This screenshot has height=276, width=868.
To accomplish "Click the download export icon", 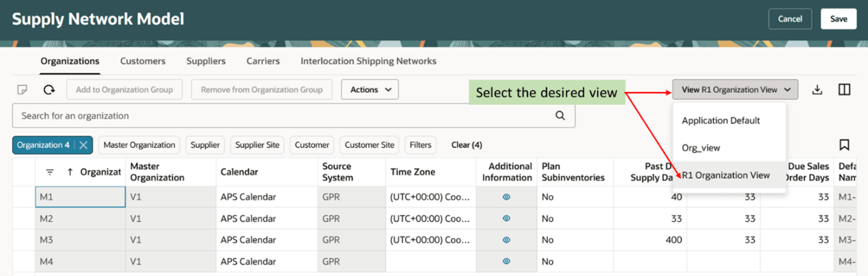I will 817,90.
